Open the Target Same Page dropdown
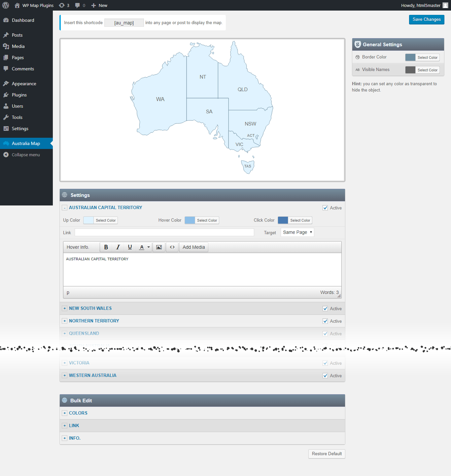This screenshot has width=451, height=476. (297, 232)
